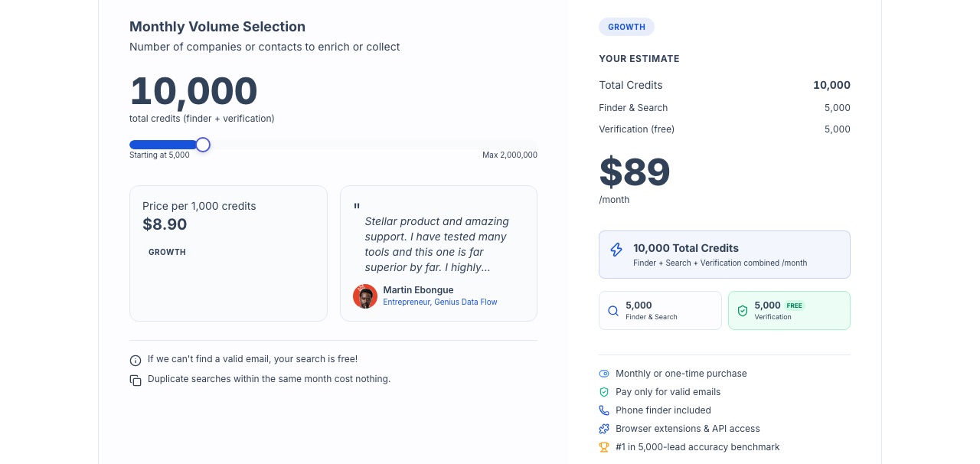Click the green shield icon beside Pay only for valid emails
This screenshot has width=980, height=464.
point(604,392)
